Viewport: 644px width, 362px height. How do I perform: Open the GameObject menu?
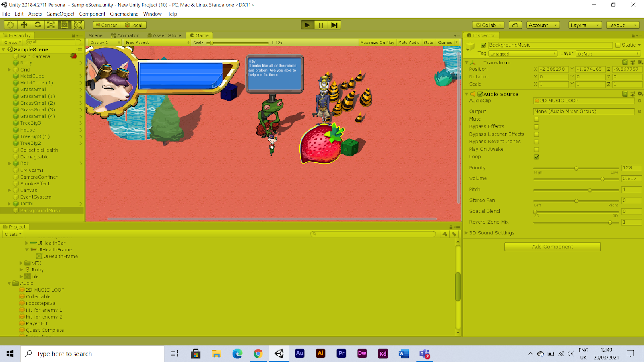(x=60, y=14)
